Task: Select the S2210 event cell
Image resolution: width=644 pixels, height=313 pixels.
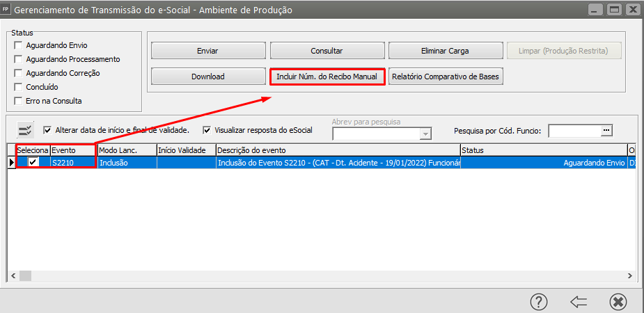Action: coord(74,163)
